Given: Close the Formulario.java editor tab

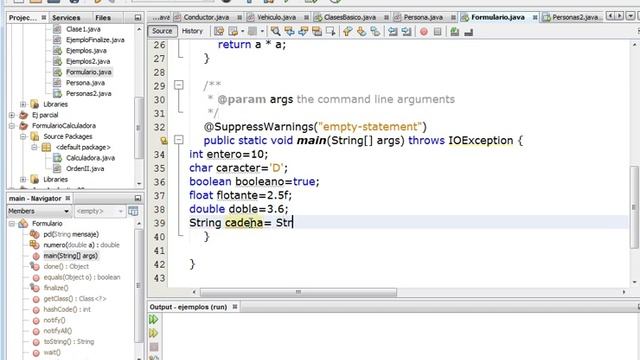Looking at the screenshot, I should point(535,17).
